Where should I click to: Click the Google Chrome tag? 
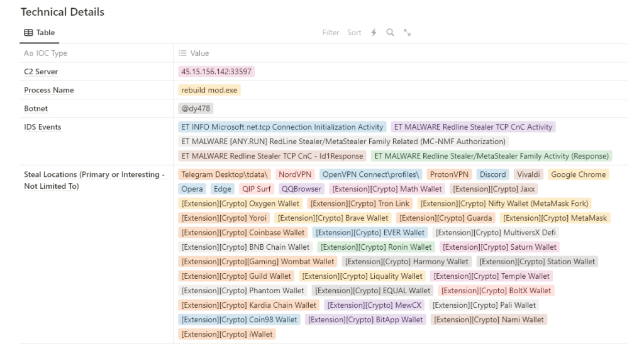579,174
